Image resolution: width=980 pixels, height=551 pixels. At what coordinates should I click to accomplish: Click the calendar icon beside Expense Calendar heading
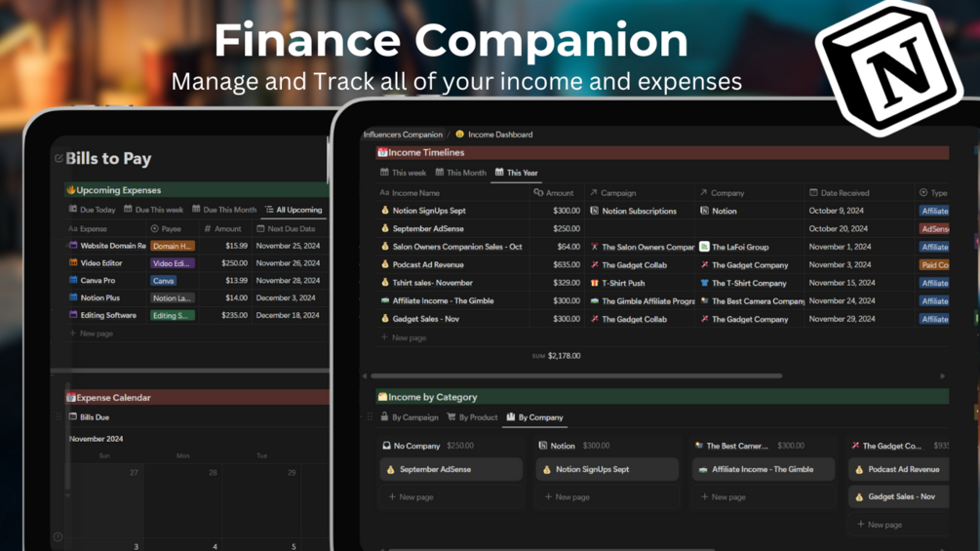click(70, 397)
